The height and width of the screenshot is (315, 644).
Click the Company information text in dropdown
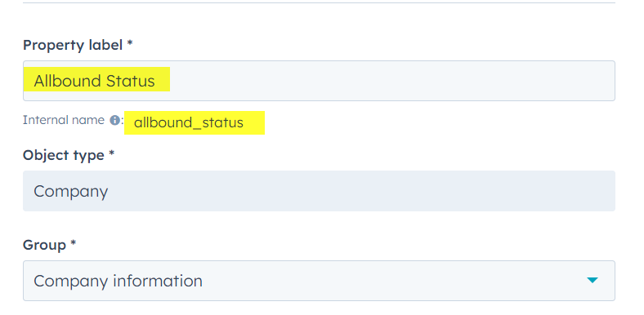click(118, 281)
